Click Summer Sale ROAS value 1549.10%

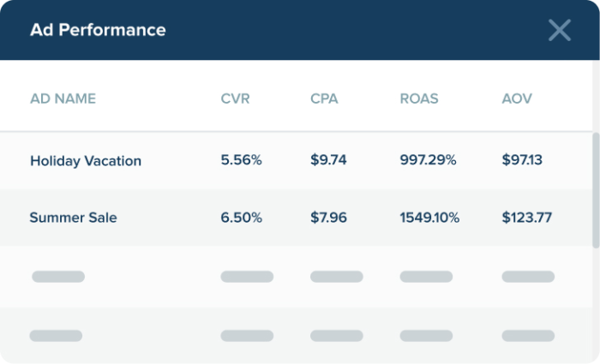click(x=429, y=218)
